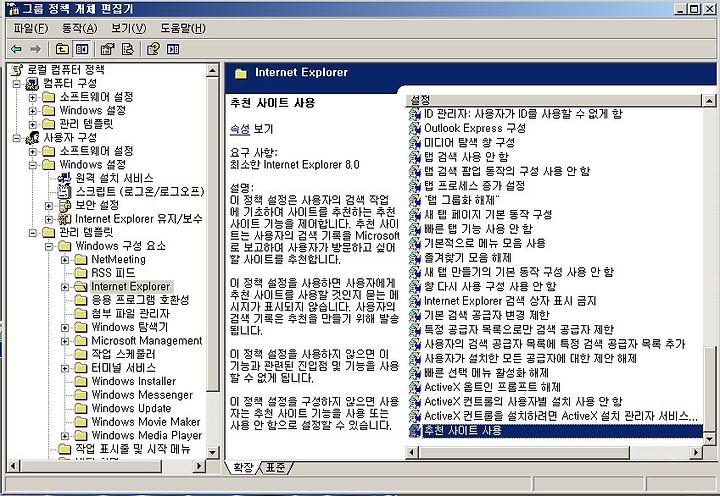Click the '보안 설정' security icon
720x496 pixels.
coord(65,205)
